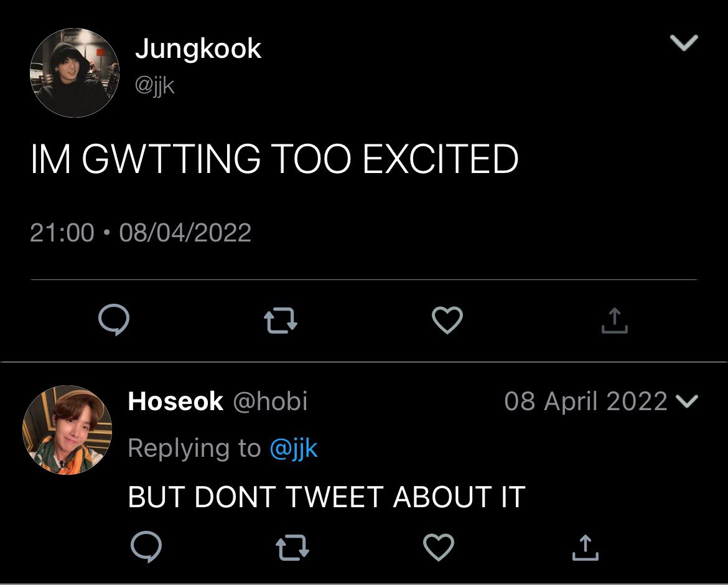Screen dimensions: 728x585
Task: Open the blue @jjk mention link
Action: pyautogui.click(x=294, y=449)
